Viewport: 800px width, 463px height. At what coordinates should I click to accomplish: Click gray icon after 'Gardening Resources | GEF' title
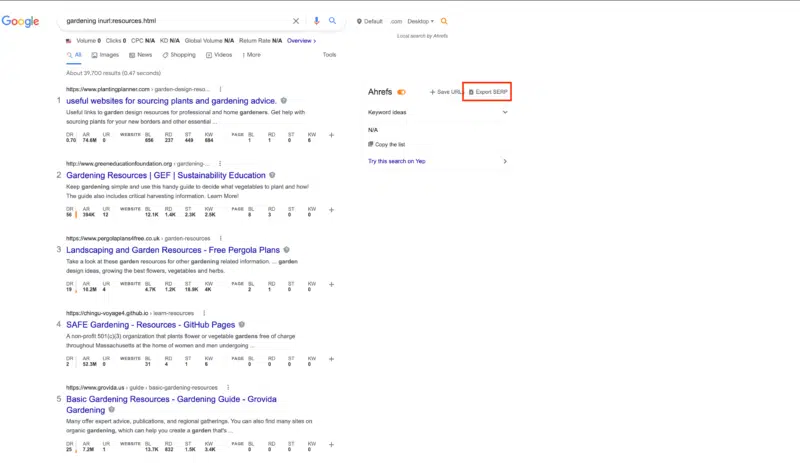272,175
